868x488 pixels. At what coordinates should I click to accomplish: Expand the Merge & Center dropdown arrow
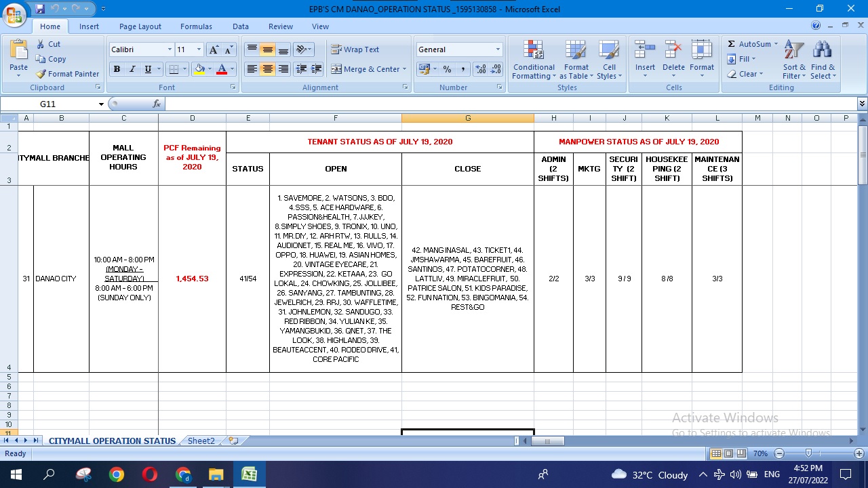tap(404, 69)
